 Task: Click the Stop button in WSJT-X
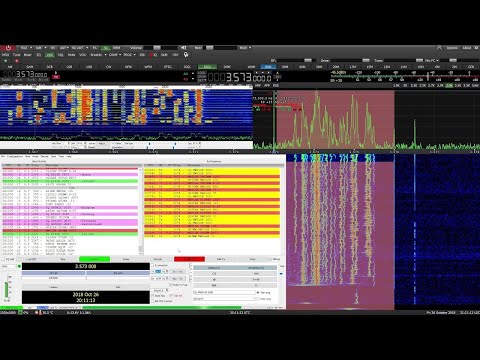click(x=63, y=259)
